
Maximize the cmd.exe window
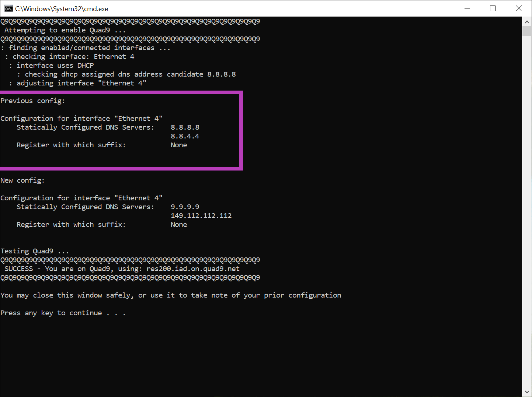(493, 8)
